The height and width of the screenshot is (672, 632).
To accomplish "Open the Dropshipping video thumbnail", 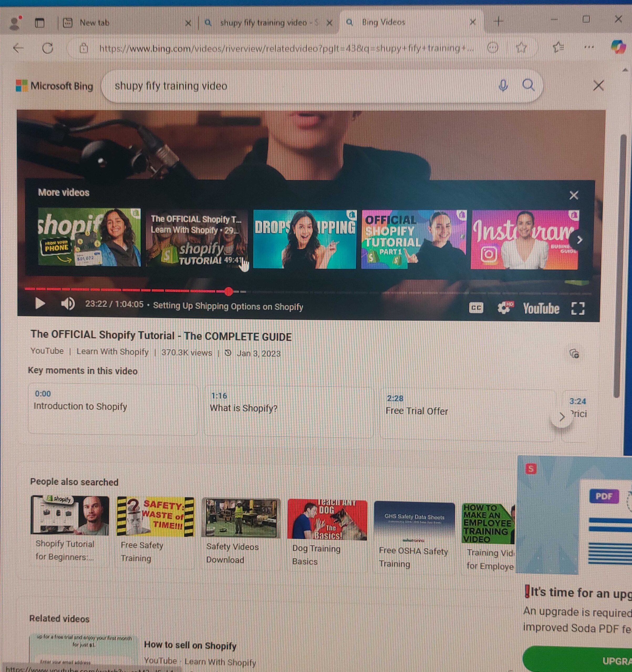I will pyautogui.click(x=304, y=239).
